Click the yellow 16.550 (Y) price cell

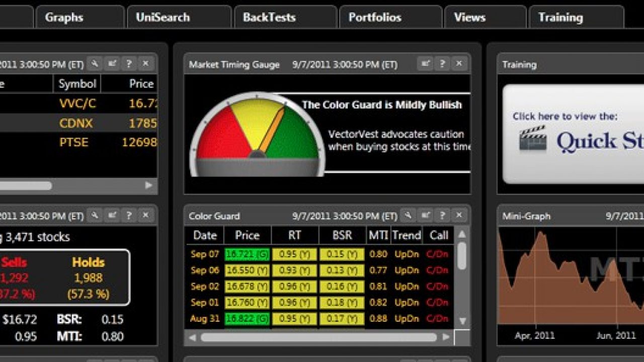tap(247, 270)
